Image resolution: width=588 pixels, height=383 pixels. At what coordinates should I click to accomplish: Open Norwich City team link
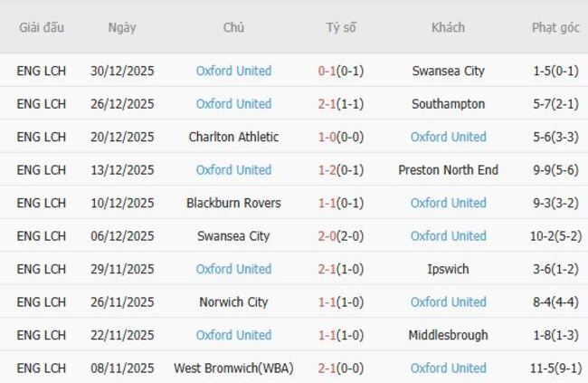233,302
